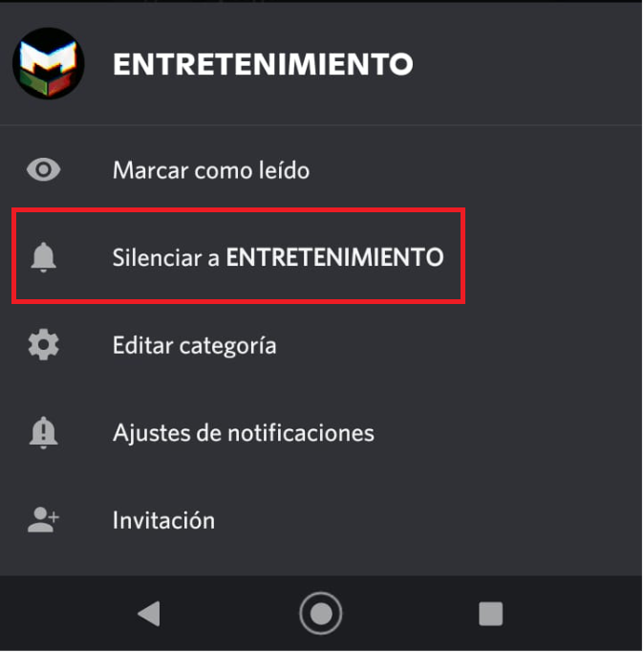Tap the bell with exclamation mark icon
Image resolution: width=644 pixels, height=652 pixels.
43,432
